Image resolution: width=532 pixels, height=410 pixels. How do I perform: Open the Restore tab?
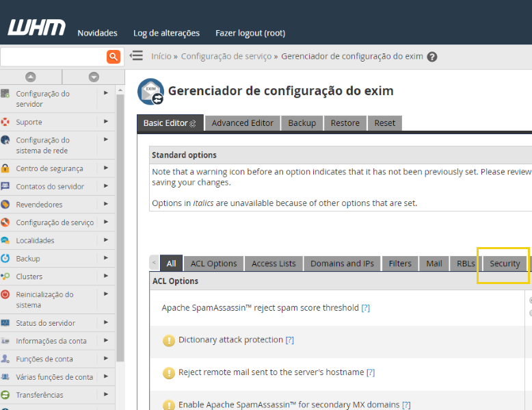click(x=345, y=123)
